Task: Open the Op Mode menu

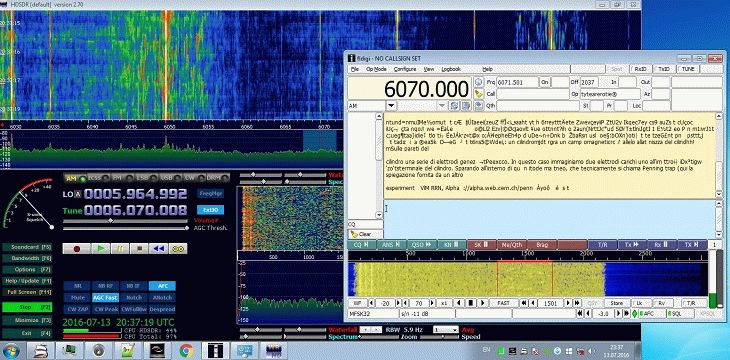Action: pos(376,69)
